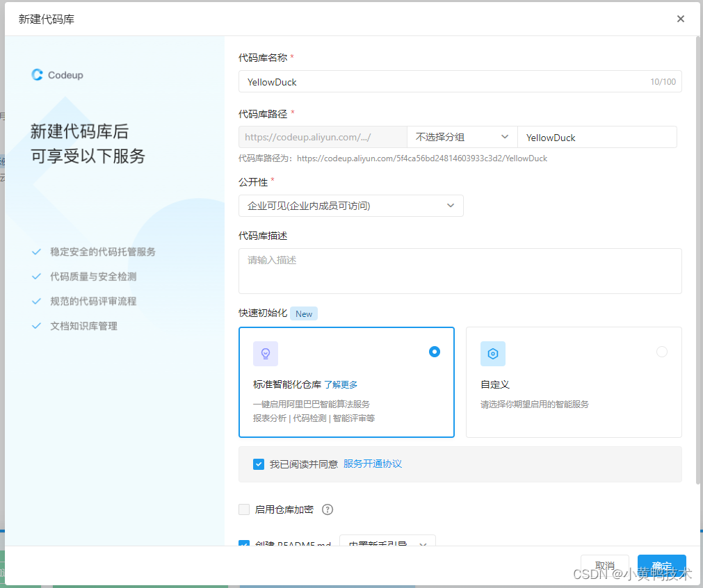Click the Codeup logo icon
703x588 pixels.
(36, 75)
